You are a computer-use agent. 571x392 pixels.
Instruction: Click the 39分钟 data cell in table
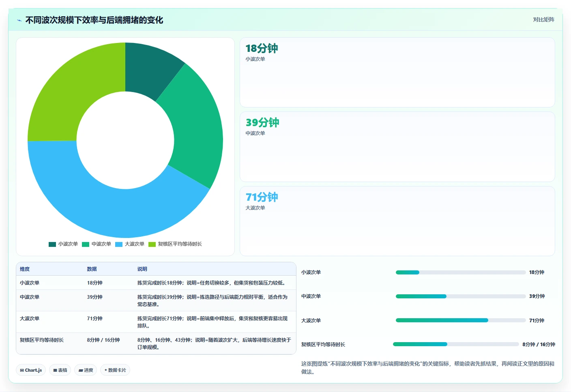pyautogui.click(x=94, y=297)
